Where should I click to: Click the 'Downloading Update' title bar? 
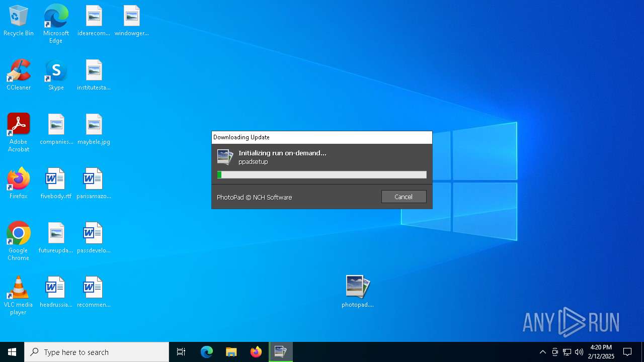[x=322, y=137]
